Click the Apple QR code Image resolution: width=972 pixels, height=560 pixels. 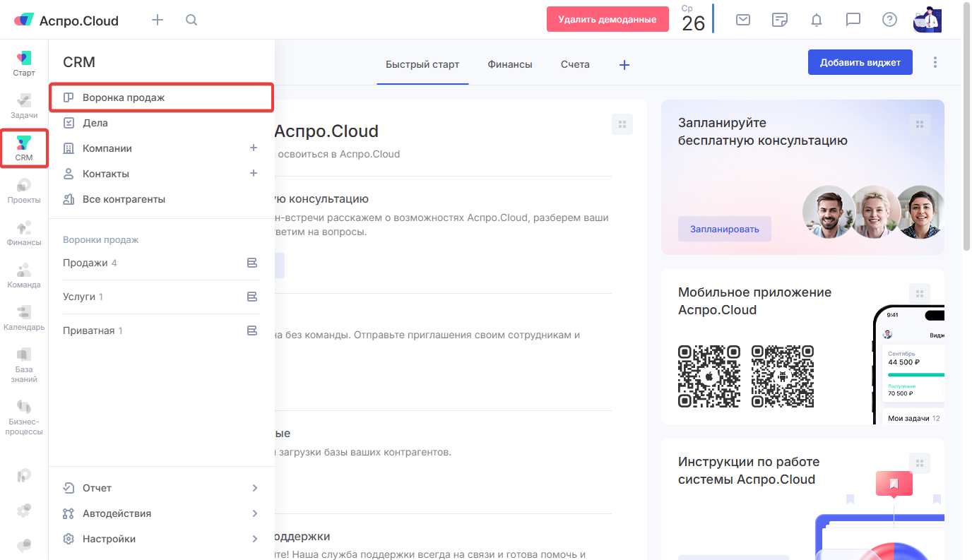pos(709,376)
